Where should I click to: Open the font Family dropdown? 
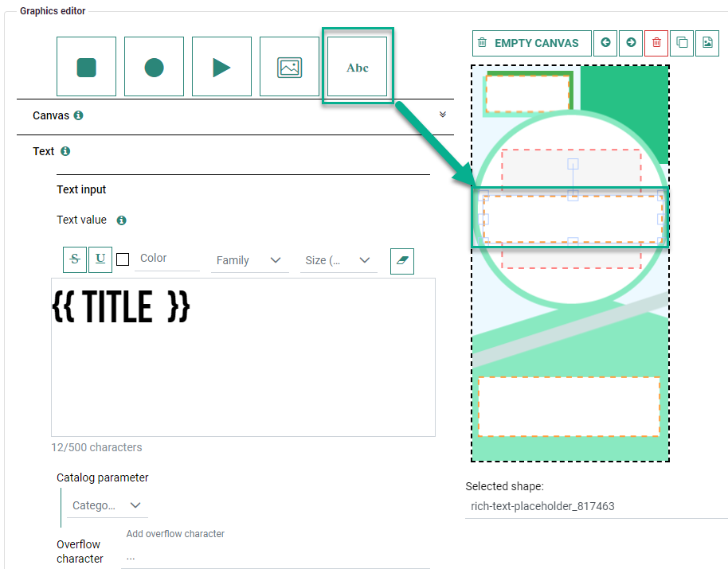[x=249, y=260]
